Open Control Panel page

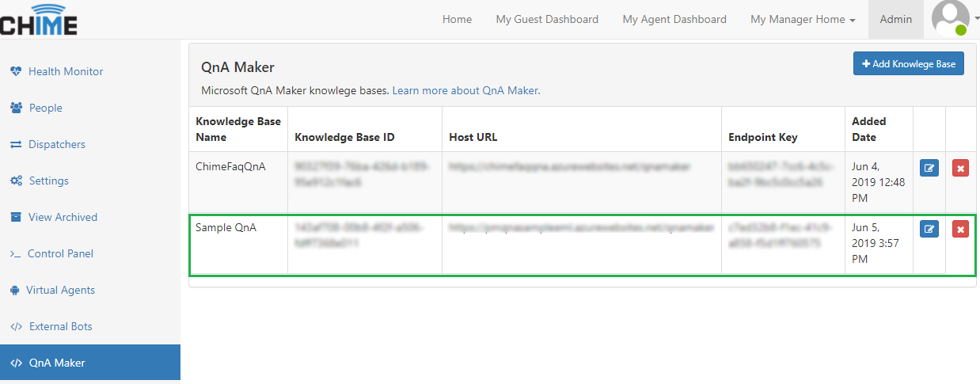pos(60,253)
